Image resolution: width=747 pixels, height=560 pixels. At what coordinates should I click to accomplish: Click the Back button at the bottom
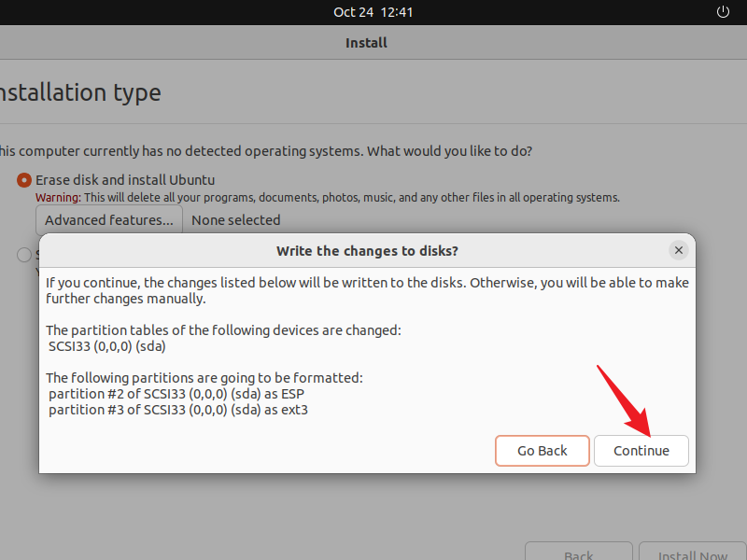[578, 553]
